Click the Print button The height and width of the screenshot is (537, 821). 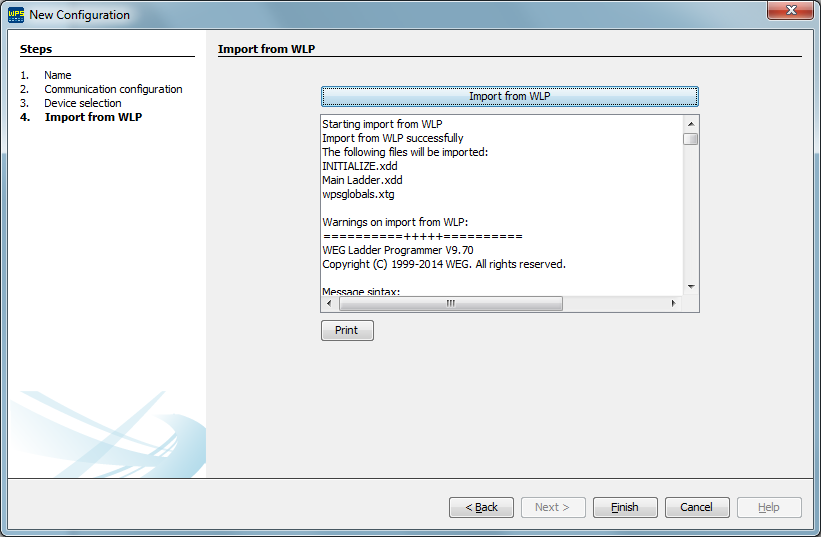point(347,330)
